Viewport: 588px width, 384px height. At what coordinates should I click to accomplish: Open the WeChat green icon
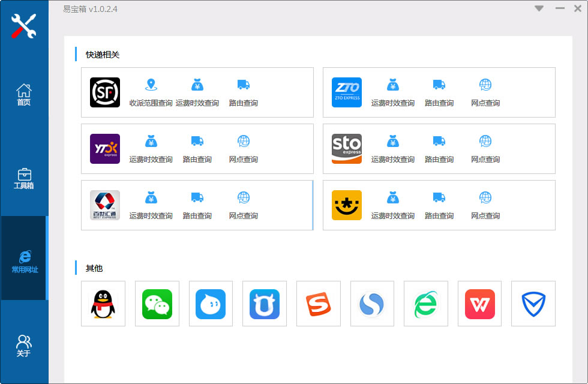[x=157, y=304]
